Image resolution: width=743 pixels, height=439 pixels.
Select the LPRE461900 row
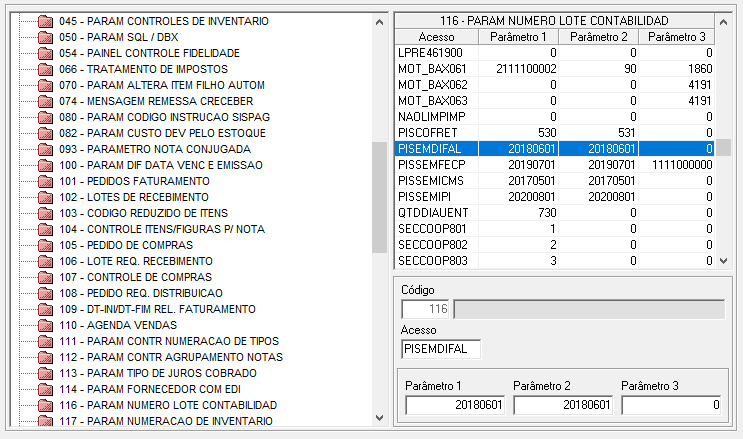[x=554, y=53]
